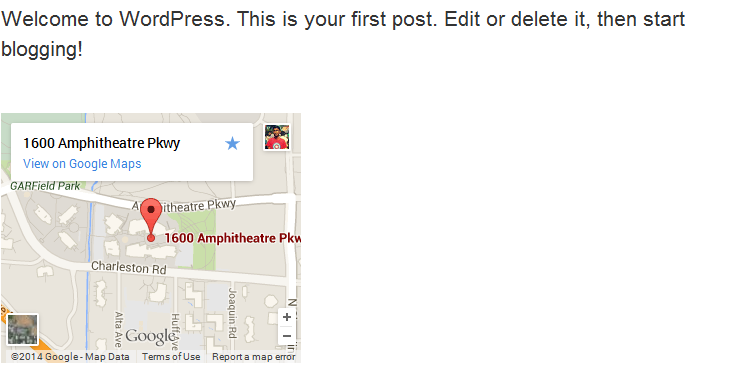This screenshot has height=388, width=745.
Task: Click the red 1600 Amphitheatre Pkwy marker label
Action: pos(233,238)
